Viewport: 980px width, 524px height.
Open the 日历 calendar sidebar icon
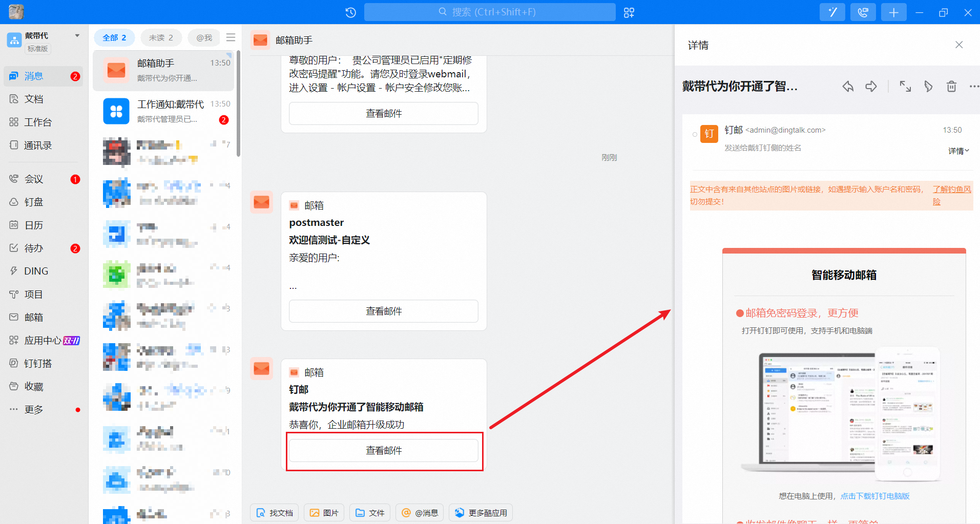point(13,225)
